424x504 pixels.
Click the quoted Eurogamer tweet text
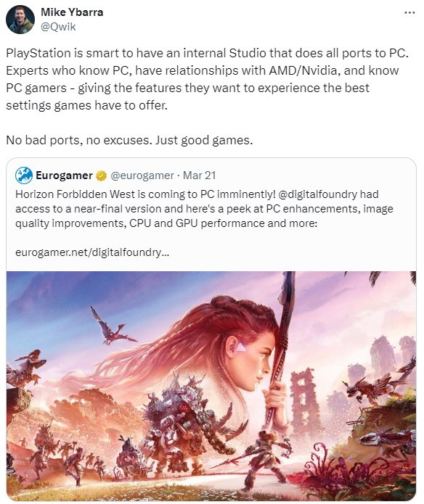tap(204, 209)
